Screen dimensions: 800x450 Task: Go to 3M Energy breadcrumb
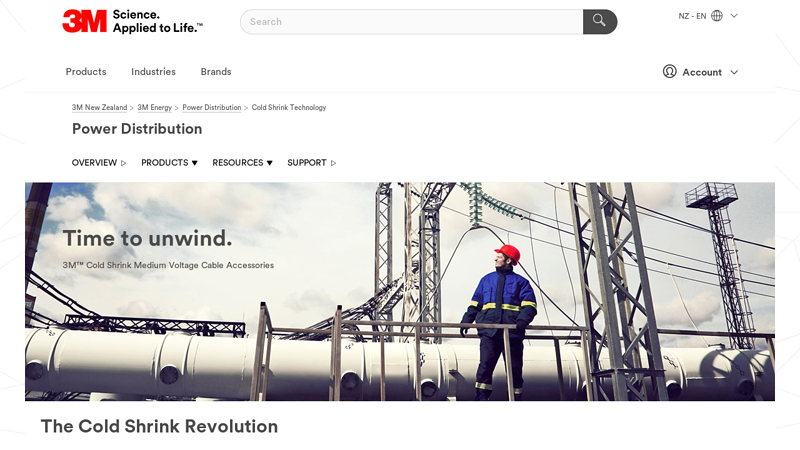coord(154,107)
